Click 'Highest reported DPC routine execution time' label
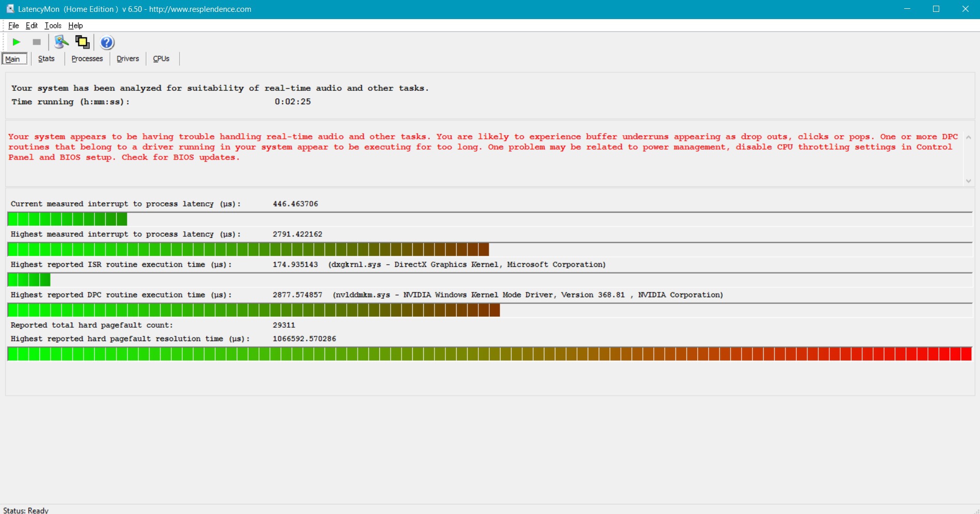Screen dimensions: 980x514 [x=121, y=295]
